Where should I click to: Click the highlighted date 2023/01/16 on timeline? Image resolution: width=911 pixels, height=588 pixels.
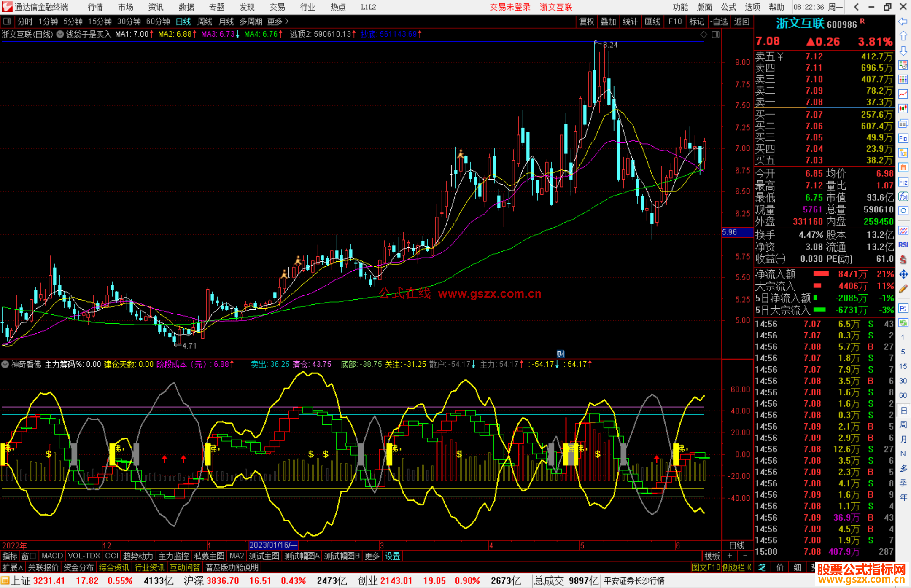(273, 545)
